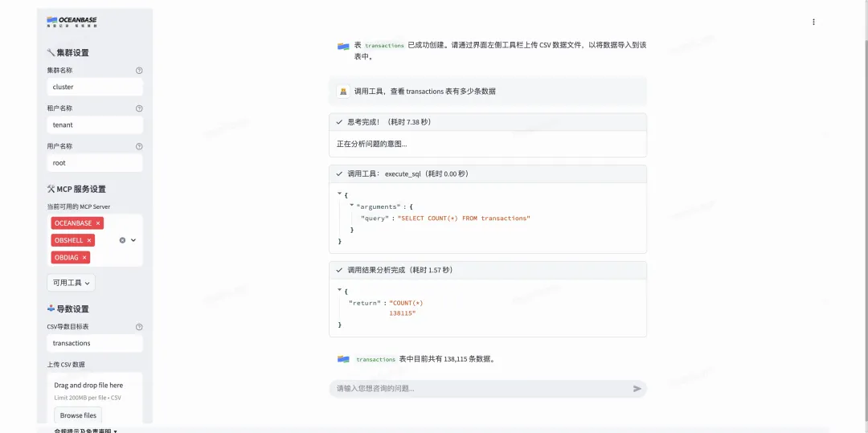Viewport: 868px width, 433px height.
Task: Remove the OBSHELL server tag
Action: pyautogui.click(x=89, y=240)
